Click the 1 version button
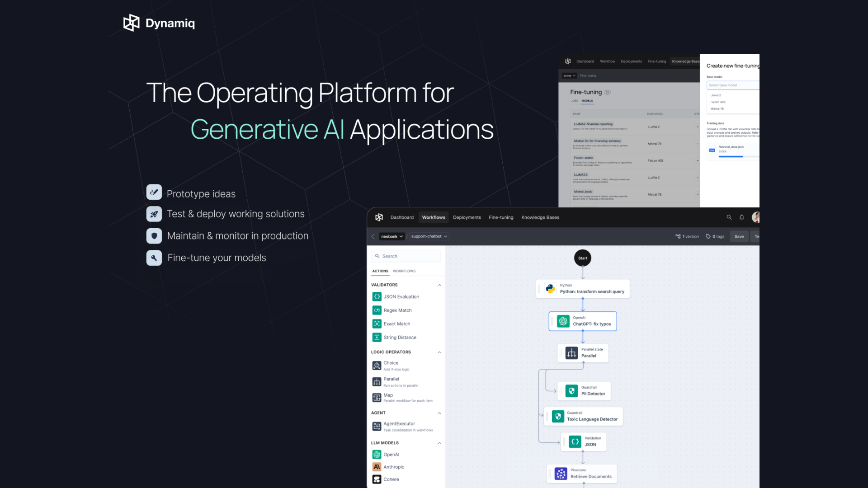The height and width of the screenshot is (488, 868). click(x=687, y=236)
